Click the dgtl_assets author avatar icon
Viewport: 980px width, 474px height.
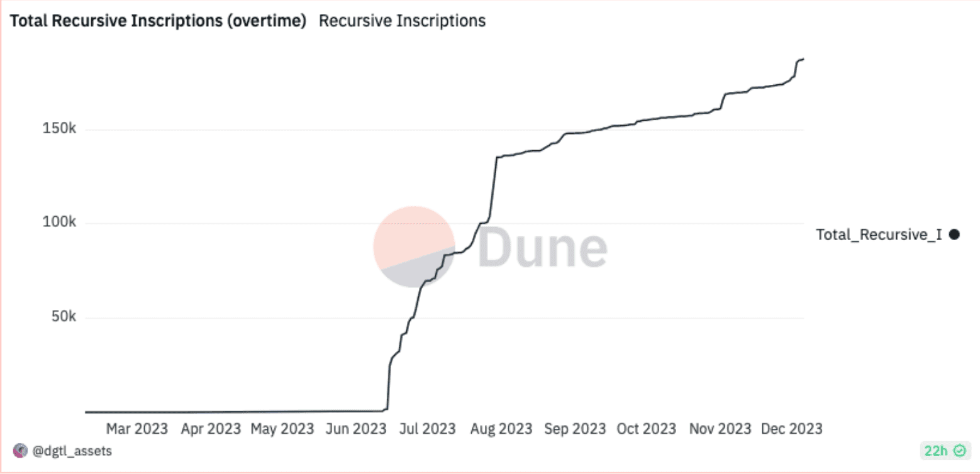tap(20, 451)
